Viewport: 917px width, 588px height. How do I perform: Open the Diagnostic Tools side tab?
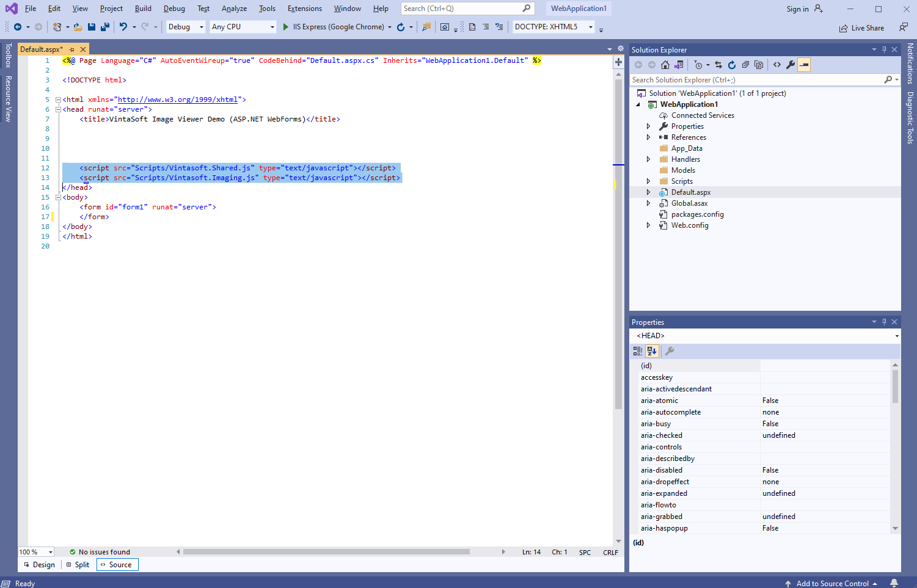910,118
